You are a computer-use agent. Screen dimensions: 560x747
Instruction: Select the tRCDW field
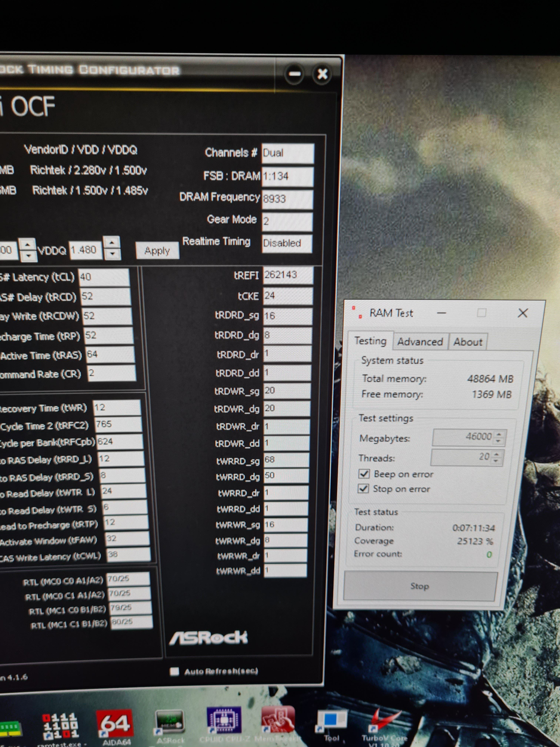[107, 316]
